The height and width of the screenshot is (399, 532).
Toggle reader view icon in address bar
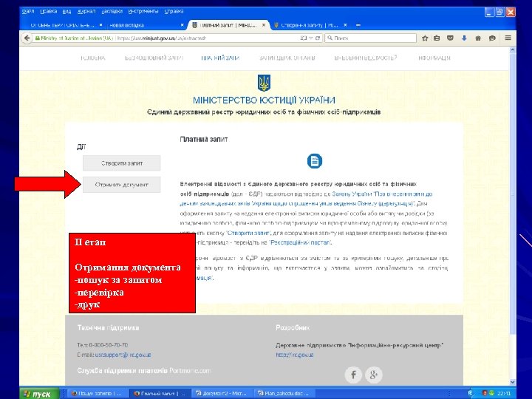(304, 38)
